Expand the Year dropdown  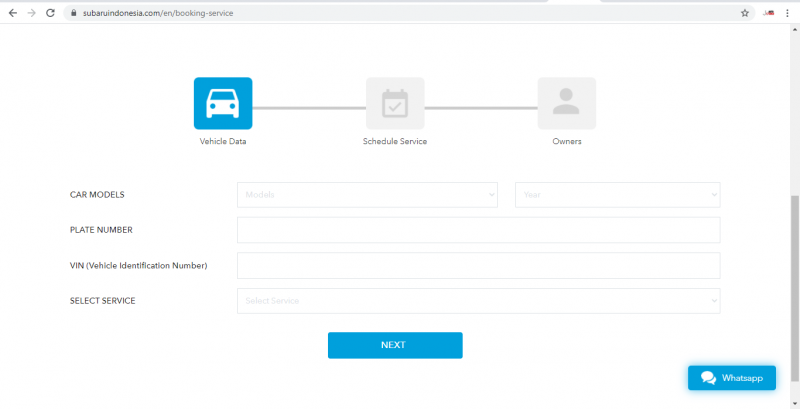point(617,195)
